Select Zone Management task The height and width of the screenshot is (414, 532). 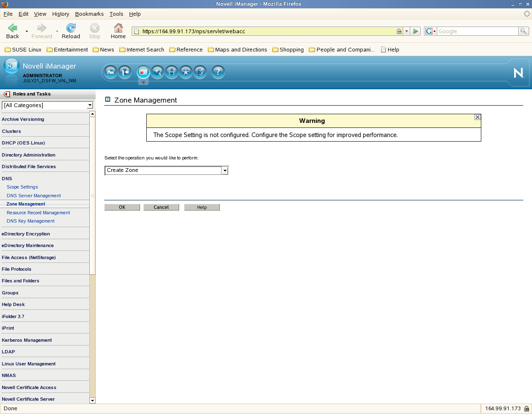click(26, 204)
